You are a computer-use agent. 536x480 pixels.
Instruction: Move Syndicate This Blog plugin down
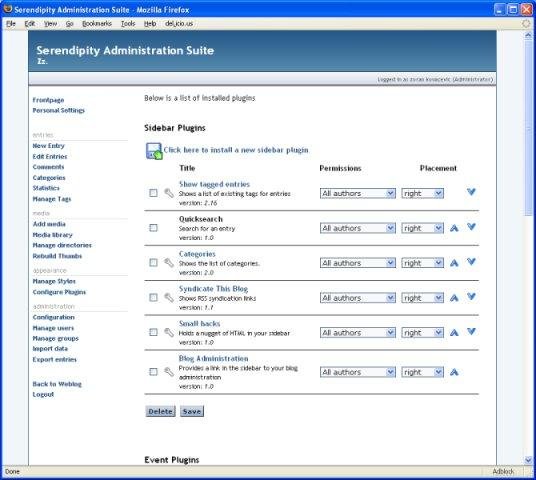point(471,296)
